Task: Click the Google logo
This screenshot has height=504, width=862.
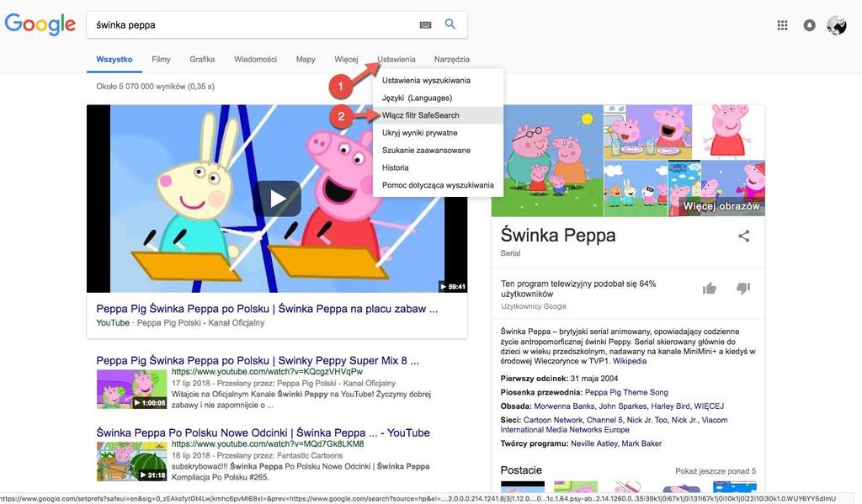Action: pos(40,24)
